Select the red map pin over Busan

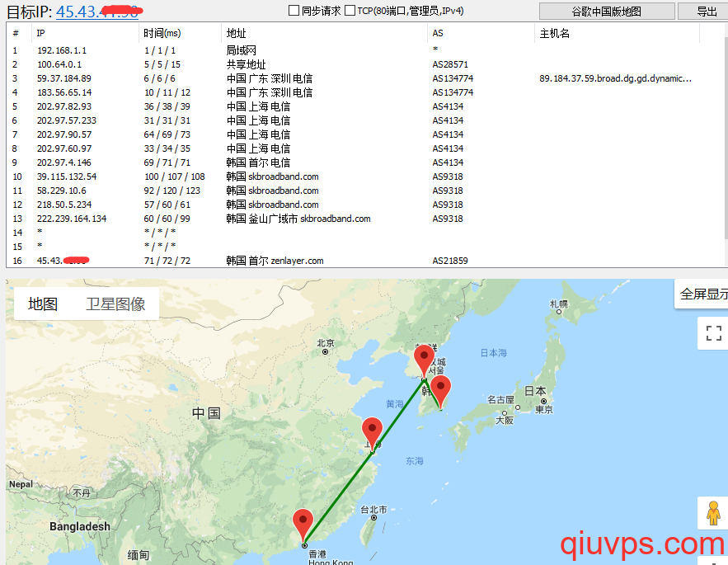(x=440, y=393)
